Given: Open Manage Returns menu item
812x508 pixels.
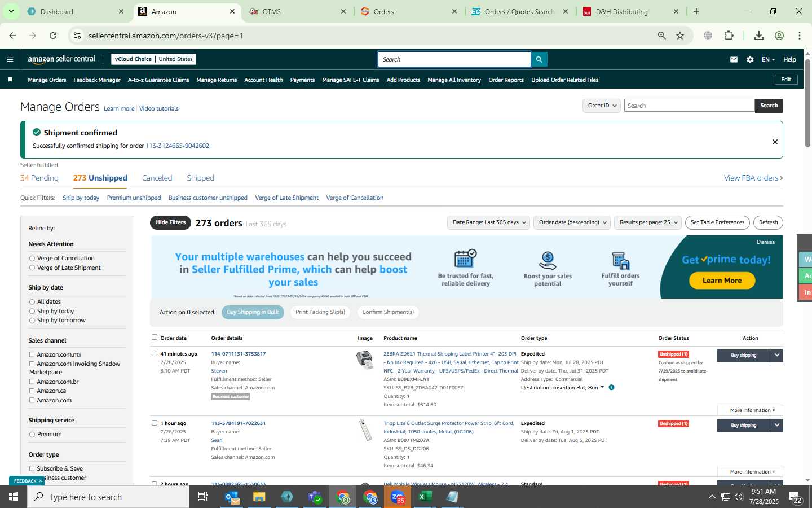Looking at the screenshot, I should pyautogui.click(x=217, y=80).
